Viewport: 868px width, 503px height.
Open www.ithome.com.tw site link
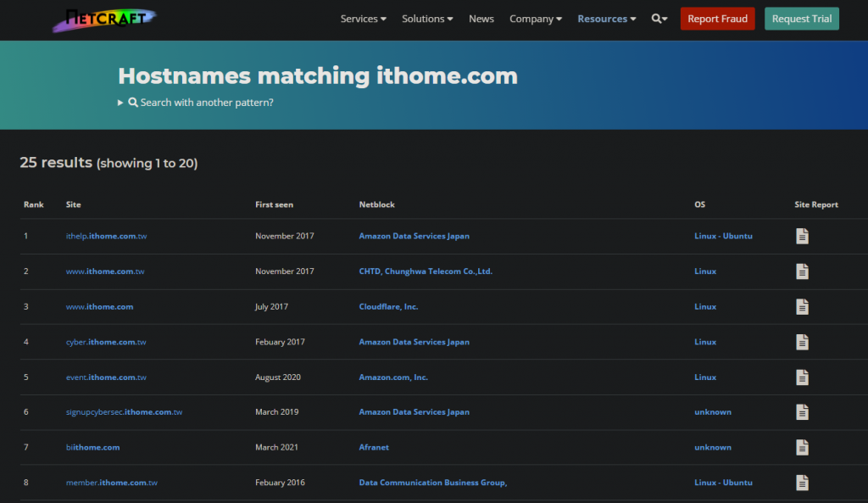(105, 271)
